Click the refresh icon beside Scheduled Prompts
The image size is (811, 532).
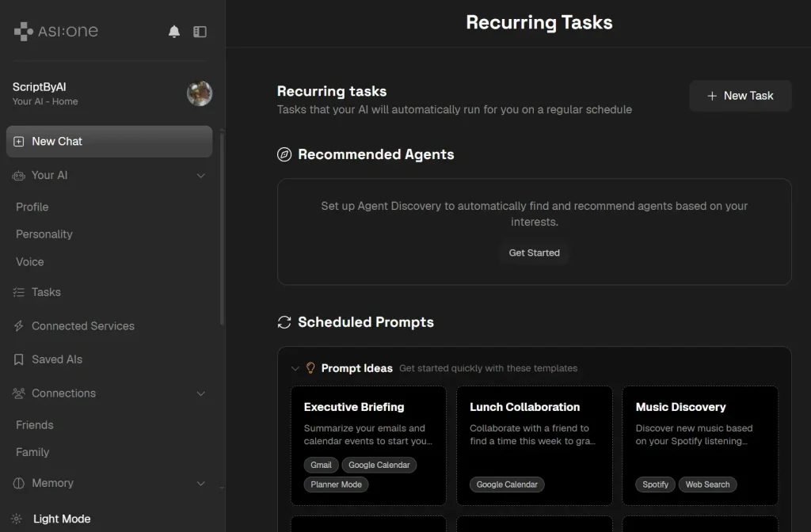tap(284, 322)
